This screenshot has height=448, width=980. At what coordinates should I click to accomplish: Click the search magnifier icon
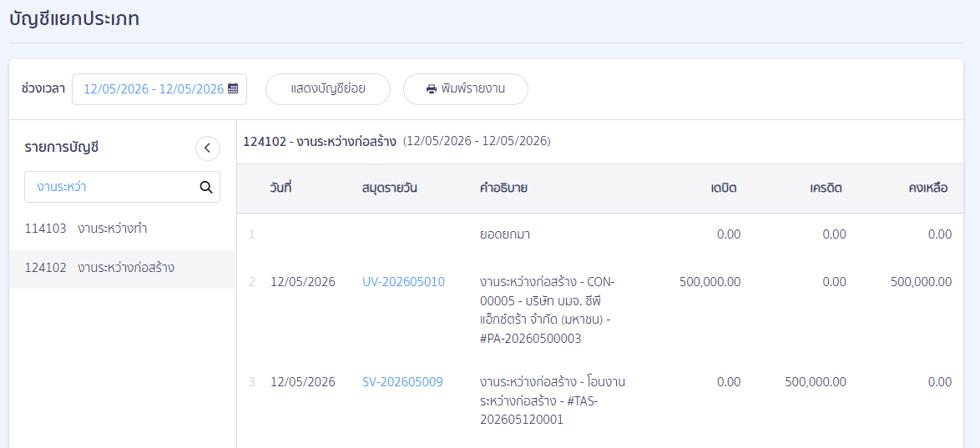click(205, 187)
